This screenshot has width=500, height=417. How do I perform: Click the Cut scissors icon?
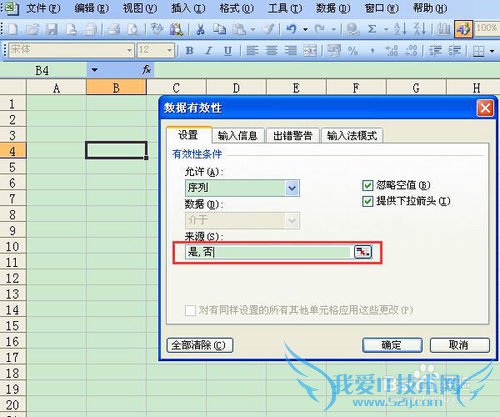200,30
